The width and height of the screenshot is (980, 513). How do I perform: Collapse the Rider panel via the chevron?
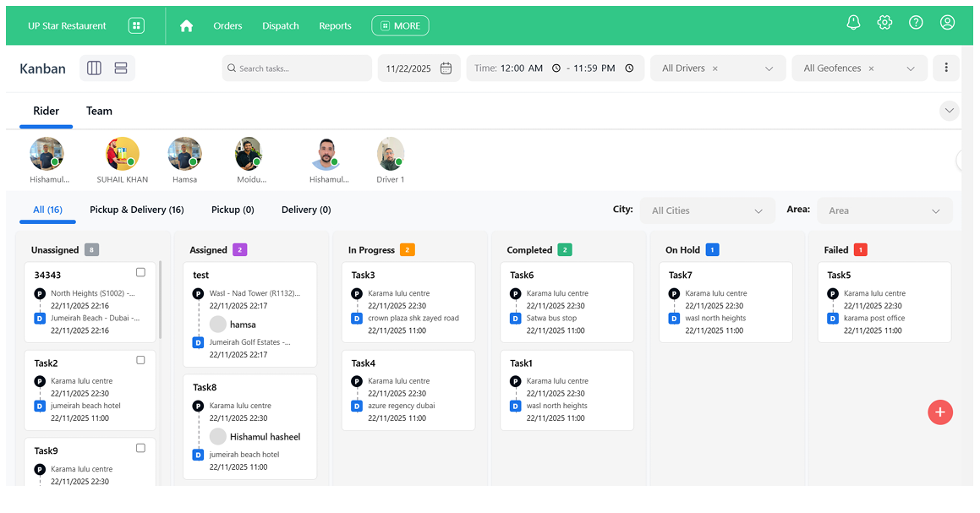(949, 111)
